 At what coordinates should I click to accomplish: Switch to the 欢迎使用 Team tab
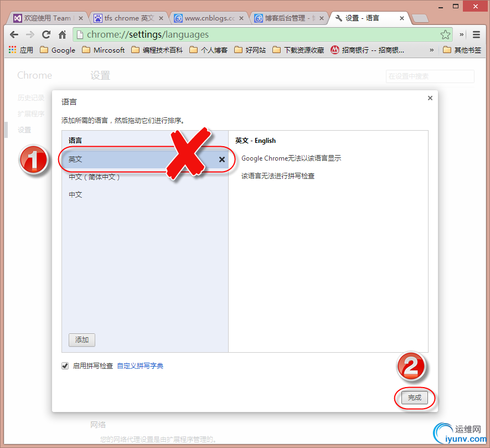tap(48, 18)
